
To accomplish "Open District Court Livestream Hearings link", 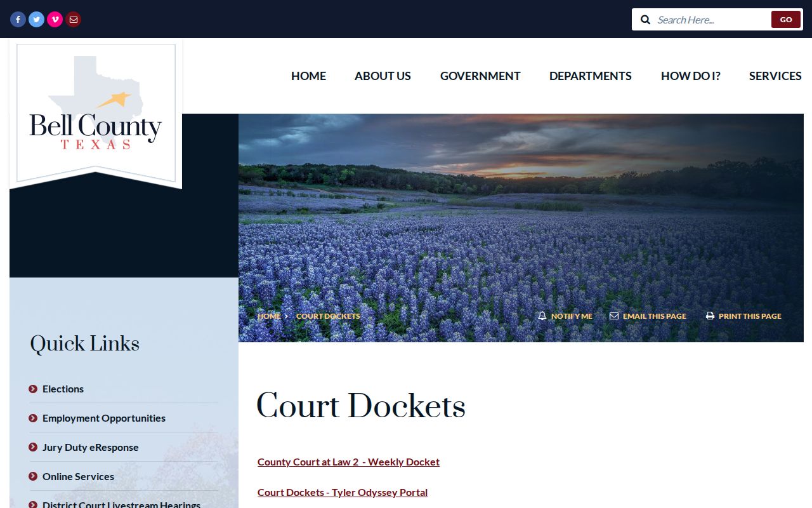I will pos(121,505).
